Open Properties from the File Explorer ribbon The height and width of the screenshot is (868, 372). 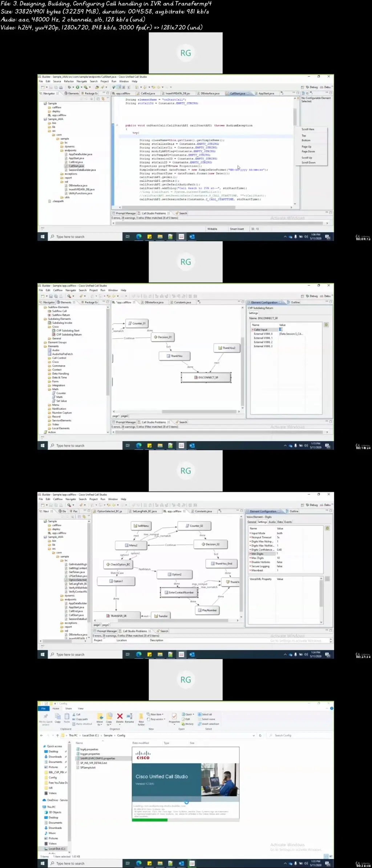click(x=174, y=718)
